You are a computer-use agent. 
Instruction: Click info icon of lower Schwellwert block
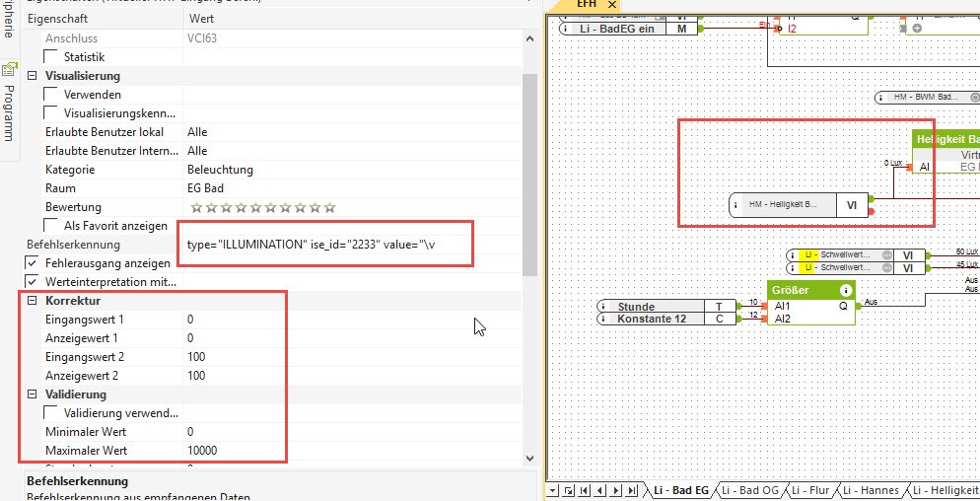pyautogui.click(x=793, y=267)
